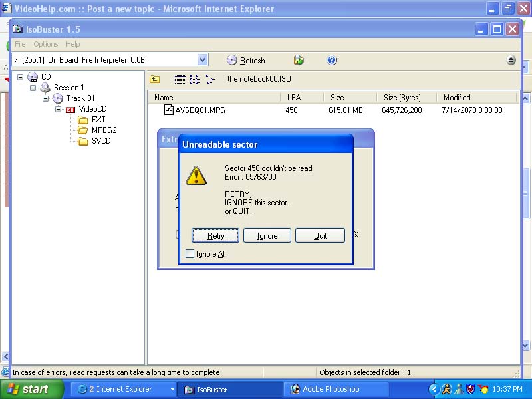Select the AVSEQ01.MPG file name
Viewport: 532px width, 399px height.
pyautogui.click(x=200, y=110)
